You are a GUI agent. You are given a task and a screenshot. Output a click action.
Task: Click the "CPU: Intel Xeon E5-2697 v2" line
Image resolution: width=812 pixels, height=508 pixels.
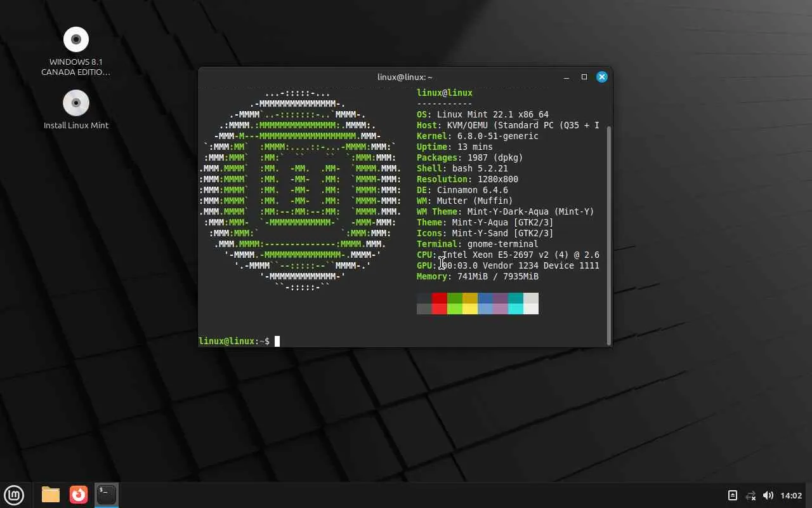(x=508, y=255)
